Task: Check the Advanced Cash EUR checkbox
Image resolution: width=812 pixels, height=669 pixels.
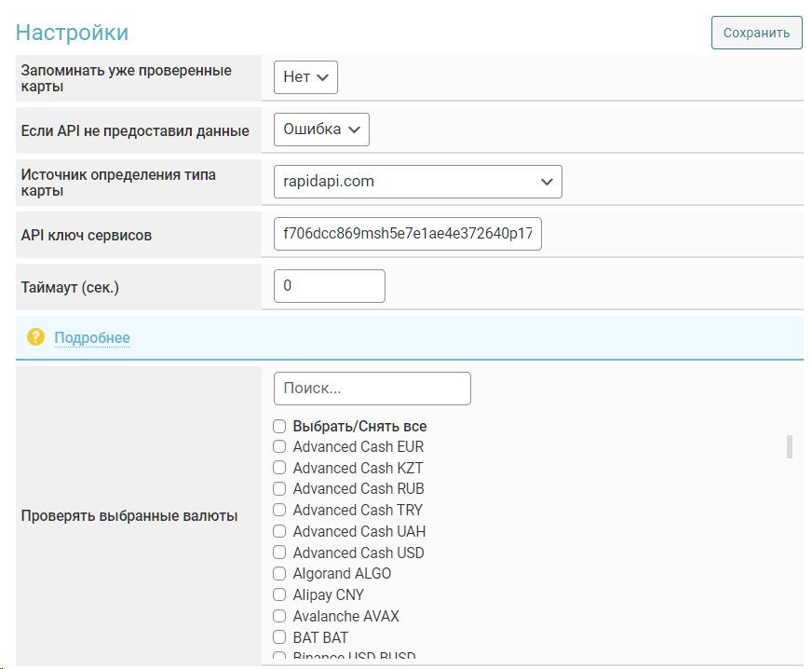Action: [279, 446]
